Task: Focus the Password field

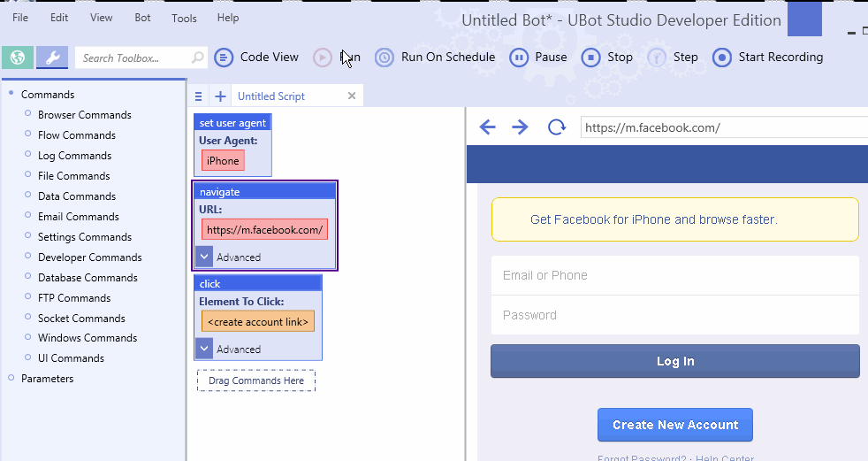Action: pos(674,315)
